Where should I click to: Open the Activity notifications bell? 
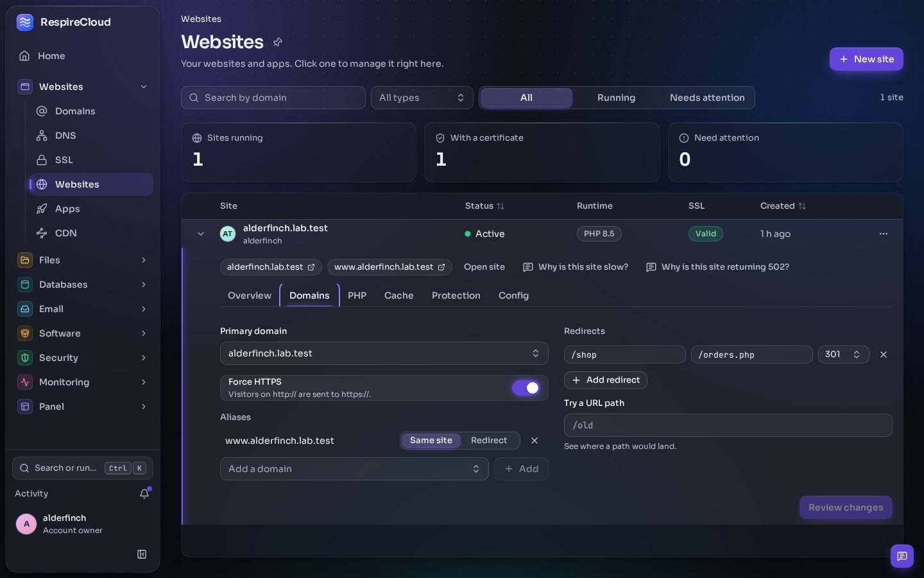click(x=144, y=494)
